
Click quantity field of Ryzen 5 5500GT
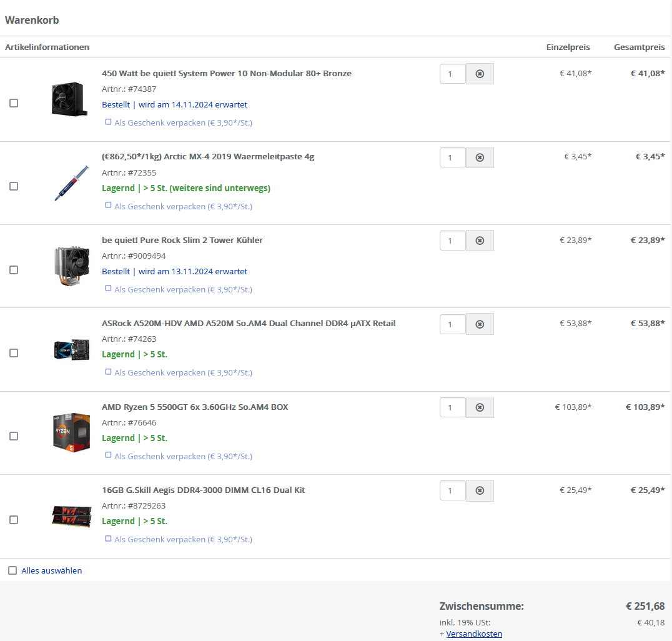click(453, 407)
